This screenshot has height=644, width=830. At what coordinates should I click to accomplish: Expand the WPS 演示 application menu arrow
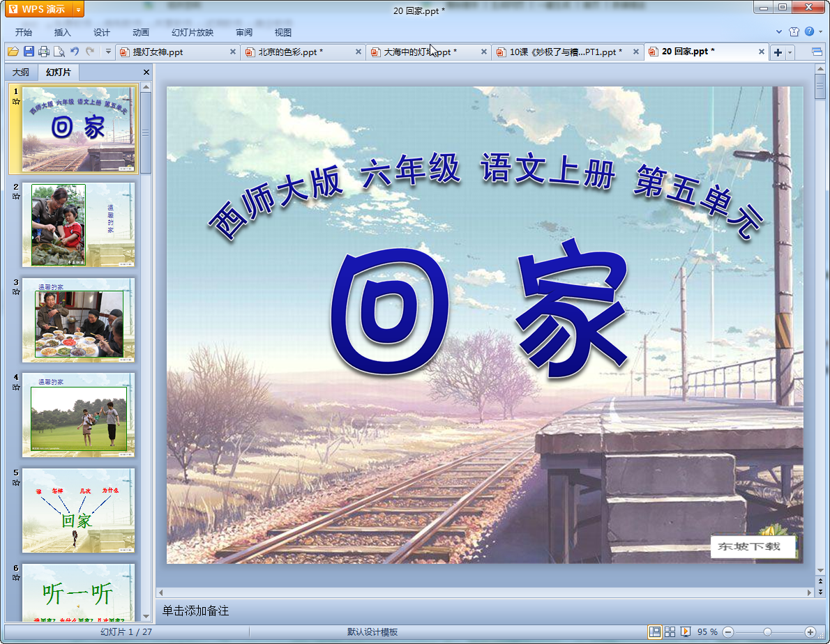78,10
